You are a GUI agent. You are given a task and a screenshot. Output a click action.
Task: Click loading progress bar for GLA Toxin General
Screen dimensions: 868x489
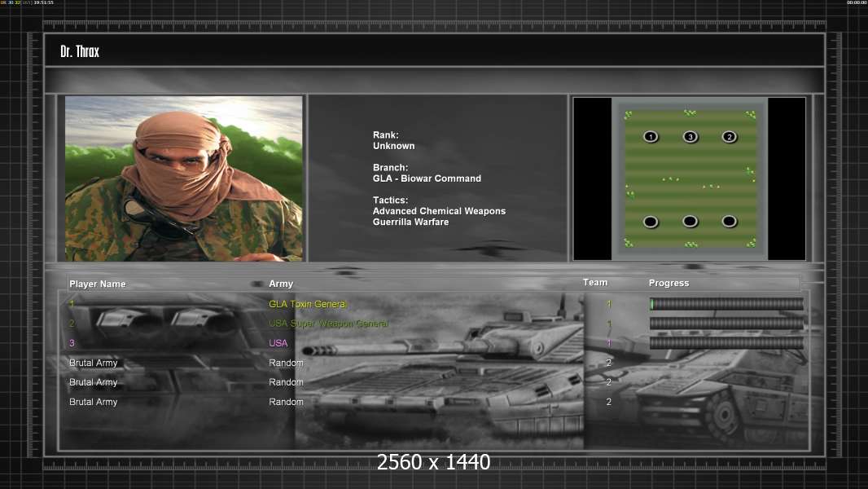pos(726,303)
